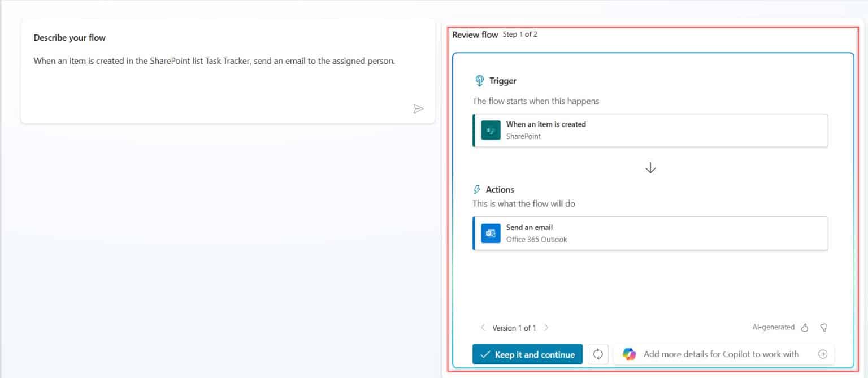The height and width of the screenshot is (378, 868).
Task: Go to the previous version chevron
Action: click(483, 328)
